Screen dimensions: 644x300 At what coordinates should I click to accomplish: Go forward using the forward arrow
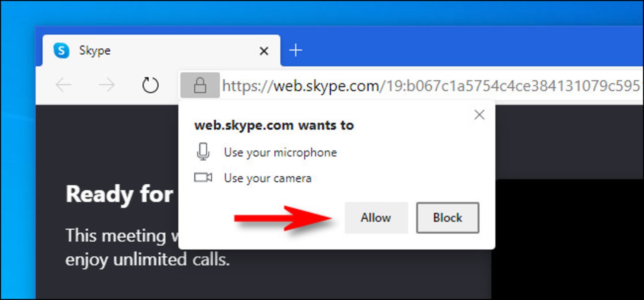[107, 85]
